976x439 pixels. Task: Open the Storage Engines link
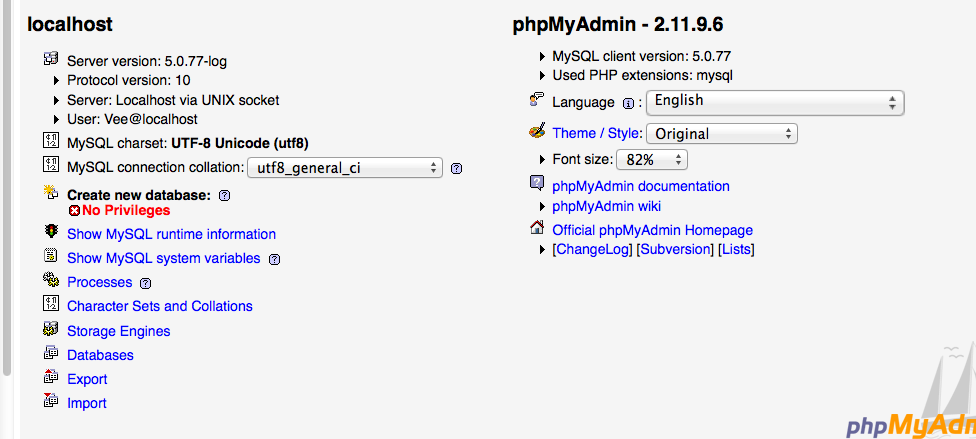point(119,331)
